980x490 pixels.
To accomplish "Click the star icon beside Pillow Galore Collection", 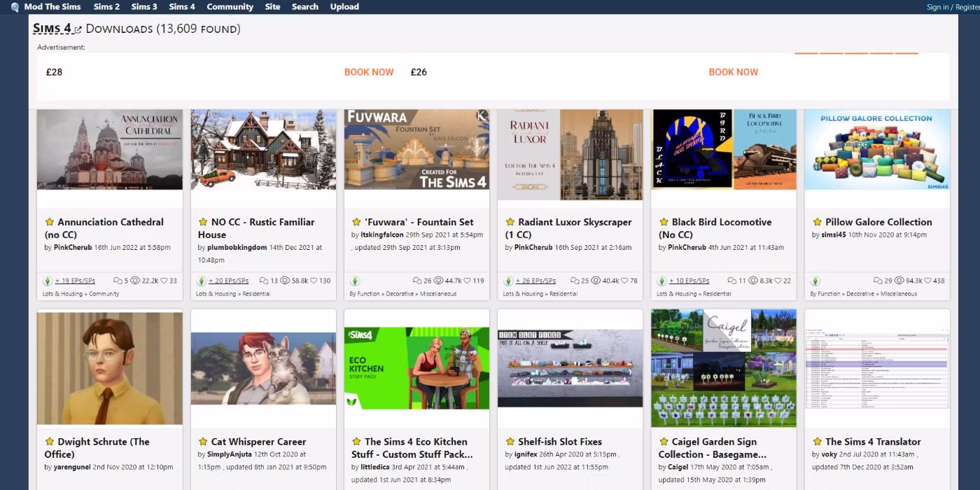I will pyautogui.click(x=817, y=222).
